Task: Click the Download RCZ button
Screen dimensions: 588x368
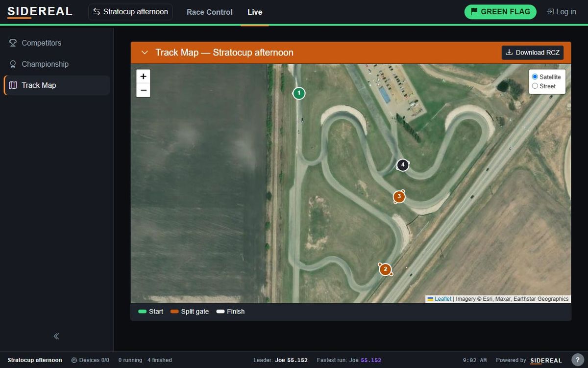Action: tap(533, 53)
